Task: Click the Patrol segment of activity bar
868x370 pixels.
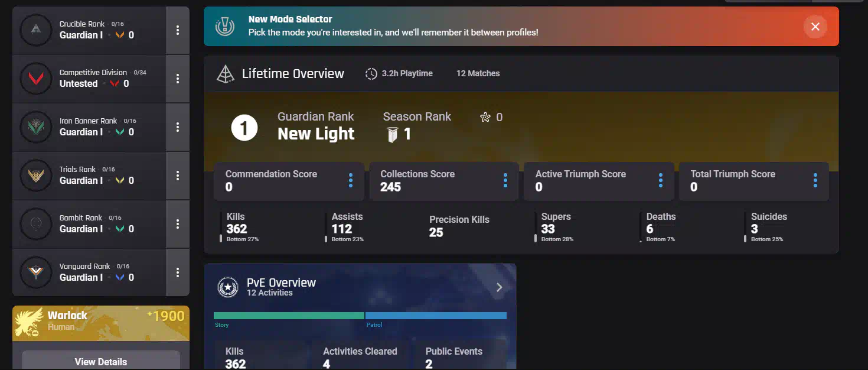Action: (x=436, y=316)
